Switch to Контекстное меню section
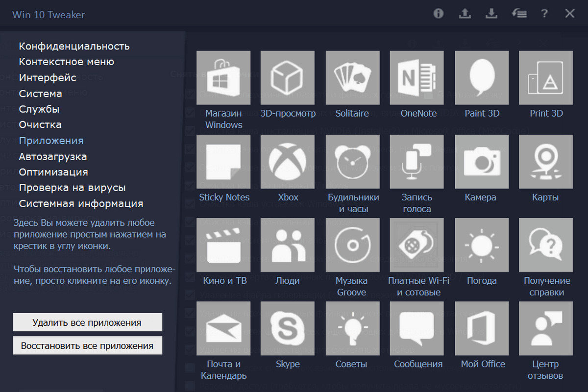The width and height of the screenshot is (588, 392). (x=67, y=62)
